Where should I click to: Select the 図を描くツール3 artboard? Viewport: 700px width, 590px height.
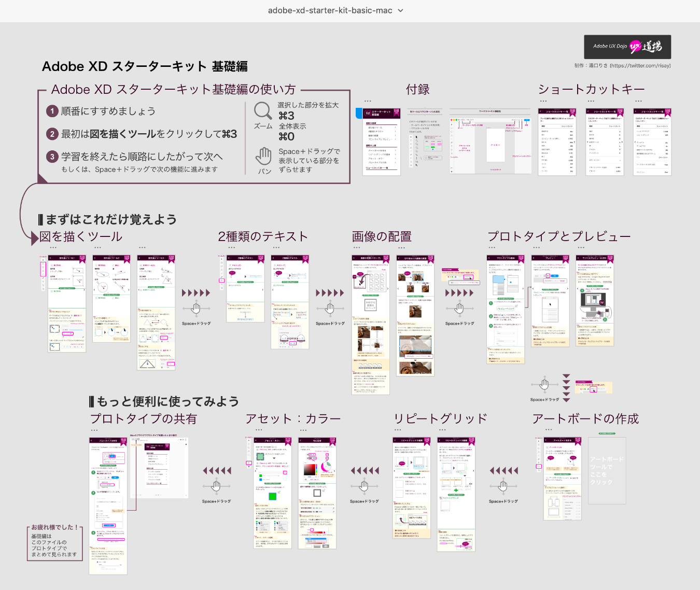(156, 313)
